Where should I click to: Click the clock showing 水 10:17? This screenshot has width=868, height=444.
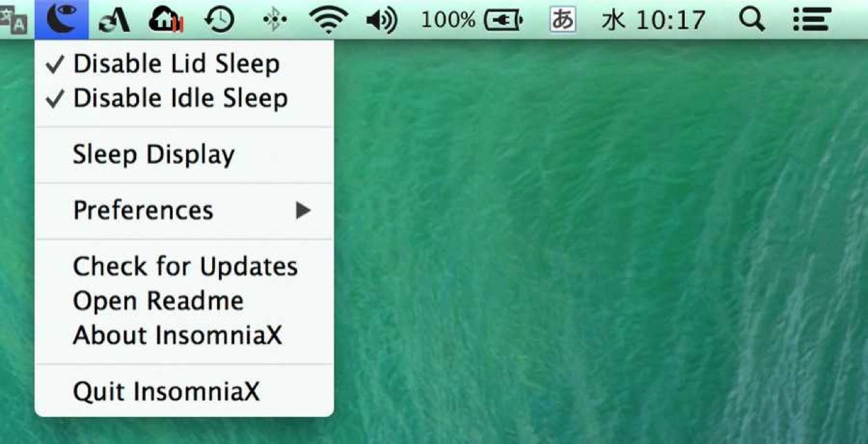pos(654,21)
